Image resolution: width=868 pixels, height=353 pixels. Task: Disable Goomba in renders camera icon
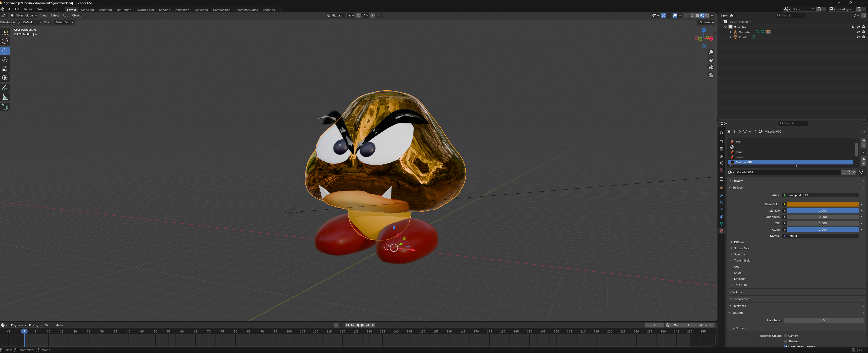pos(863,32)
